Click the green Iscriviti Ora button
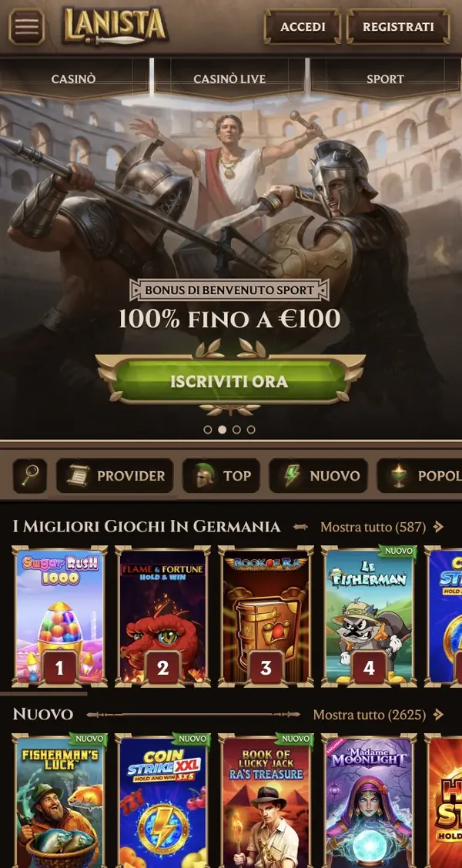 click(229, 381)
